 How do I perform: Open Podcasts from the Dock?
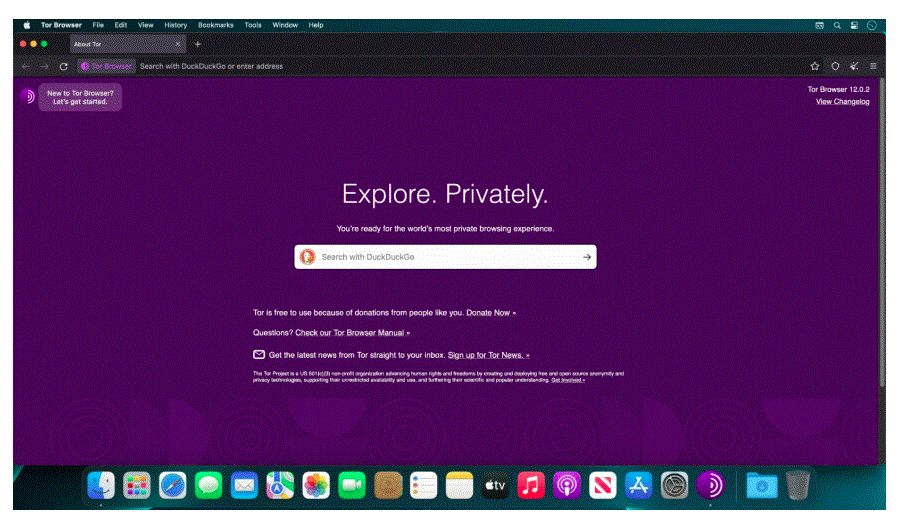(x=567, y=486)
